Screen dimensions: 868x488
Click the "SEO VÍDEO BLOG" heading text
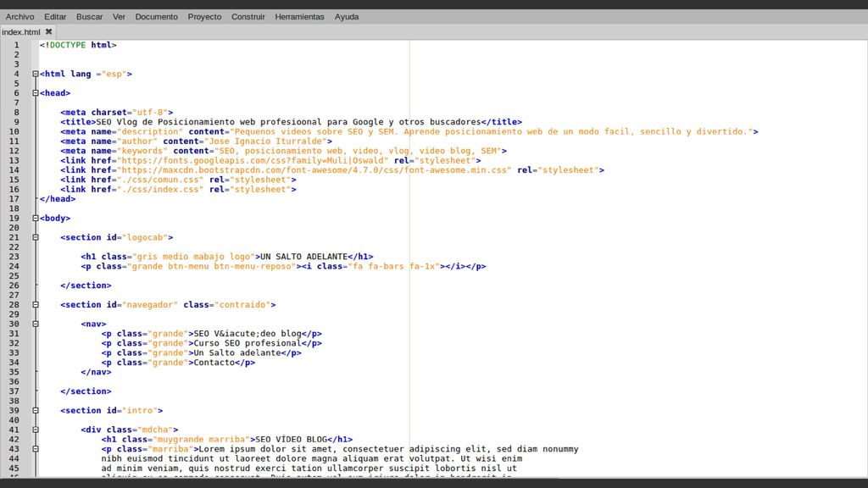(292, 440)
